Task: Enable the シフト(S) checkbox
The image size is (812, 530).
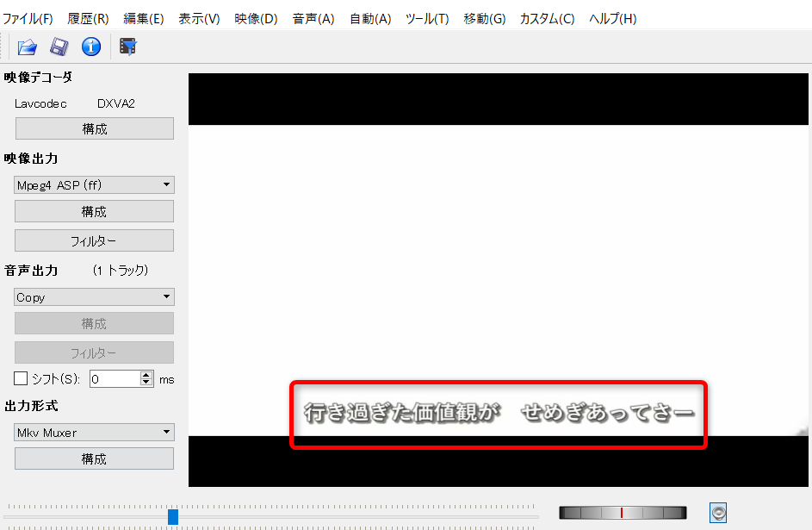Action: tap(22, 378)
